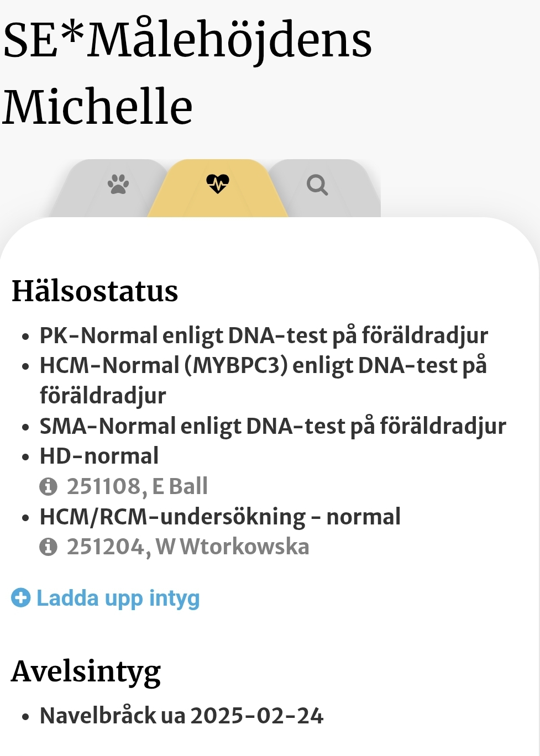Click the blue plus circle icon
This screenshot has width=540, height=756.
pyautogui.click(x=21, y=598)
